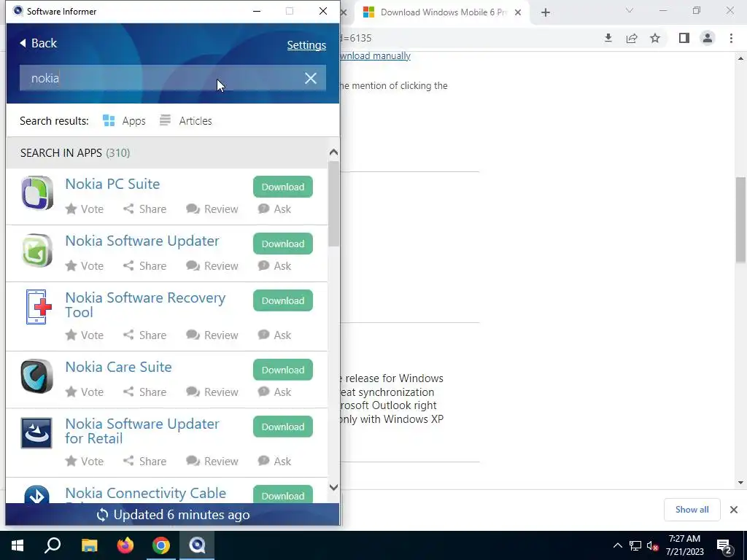Vote for Nokia Care Suite
The height and width of the screenshot is (560, 747).
(85, 392)
